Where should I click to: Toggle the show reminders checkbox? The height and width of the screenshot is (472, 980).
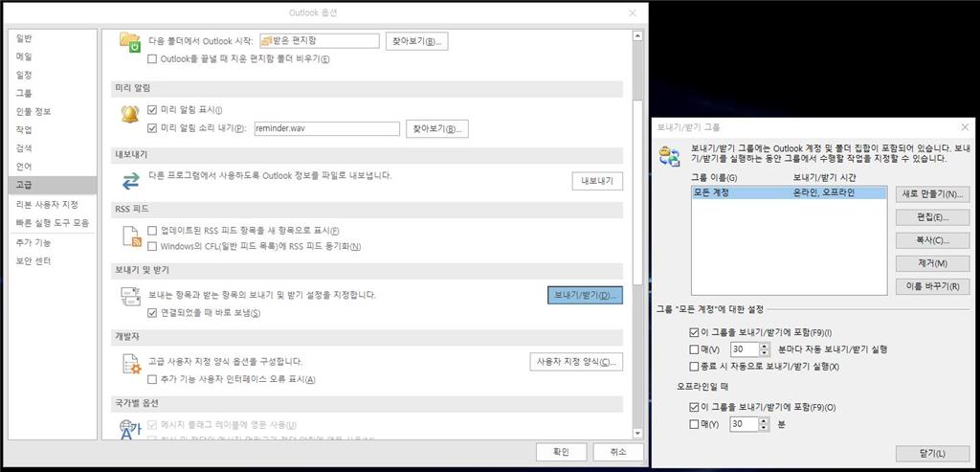click(x=151, y=109)
